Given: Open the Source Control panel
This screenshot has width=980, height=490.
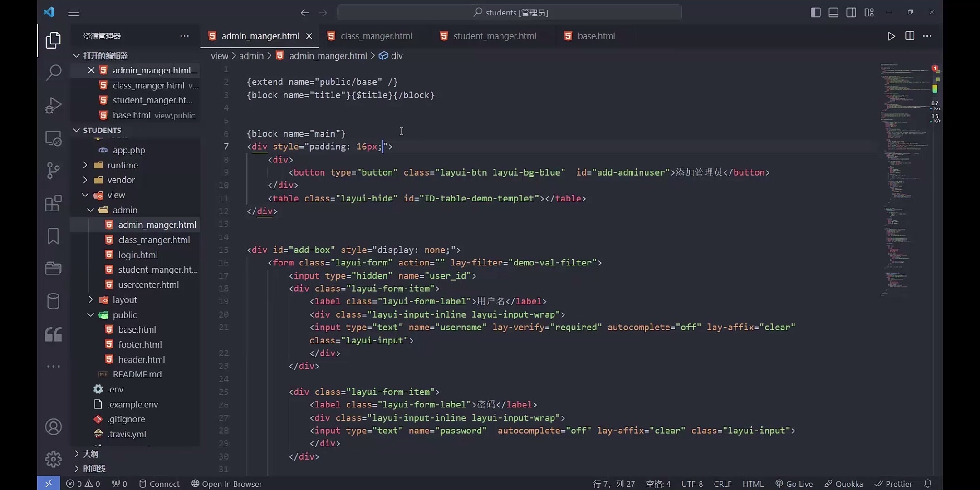Looking at the screenshot, I should click(x=53, y=171).
